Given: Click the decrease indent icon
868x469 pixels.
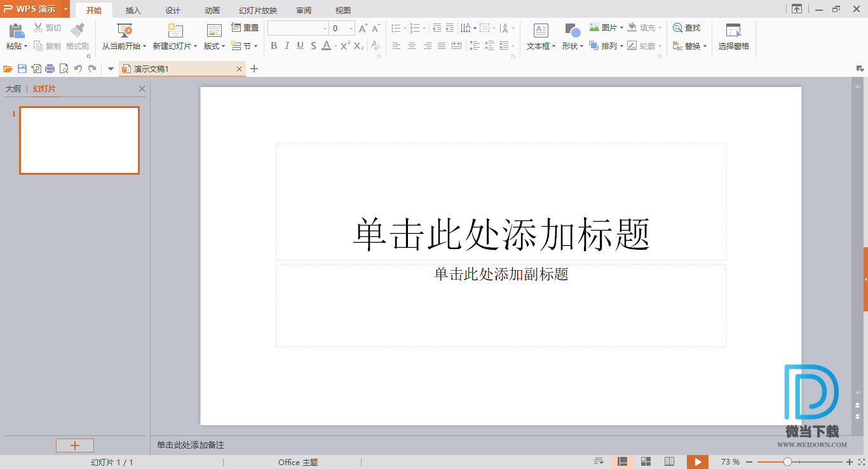Looking at the screenshot, I should [x=437, y=28].
